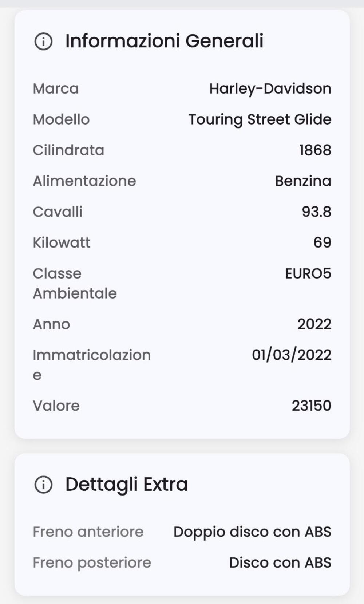Click the Informazioni Generali heading
The height and width of the screenshot is (604, 364).
click(x=164, y=41)
